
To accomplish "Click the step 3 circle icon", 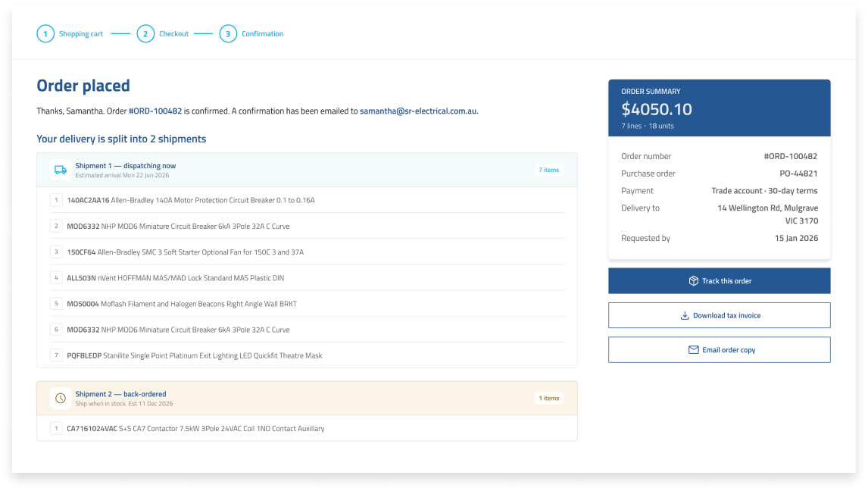I will click(228, 34).
